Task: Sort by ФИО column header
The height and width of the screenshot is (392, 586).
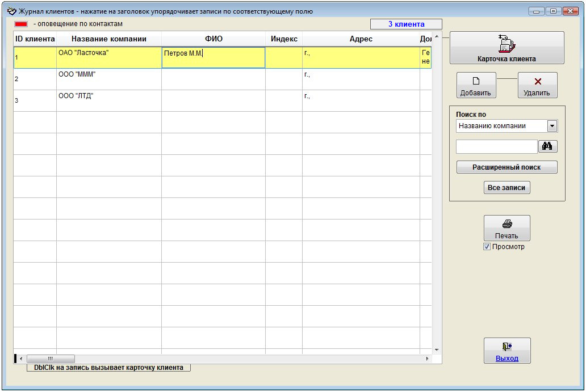Action: coord(213,39)
